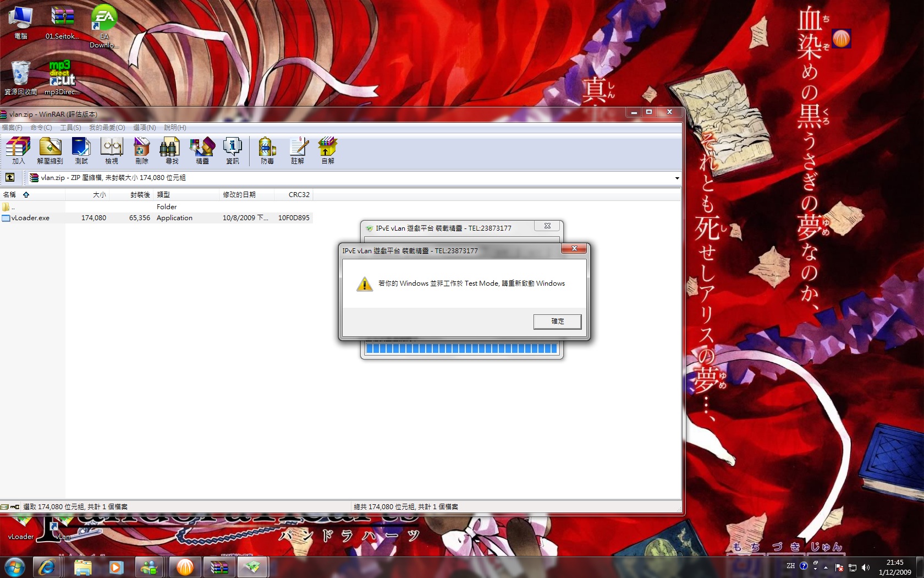Click the 檢視 (View) file icon
The image size is (924, 578).
coord(112,150)
